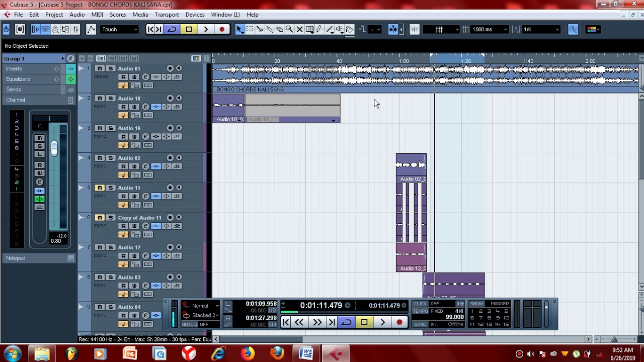Unmute the Copy of Audio 11 track
The height and width of the screenshot is (362, 644).
coord(100,217)
